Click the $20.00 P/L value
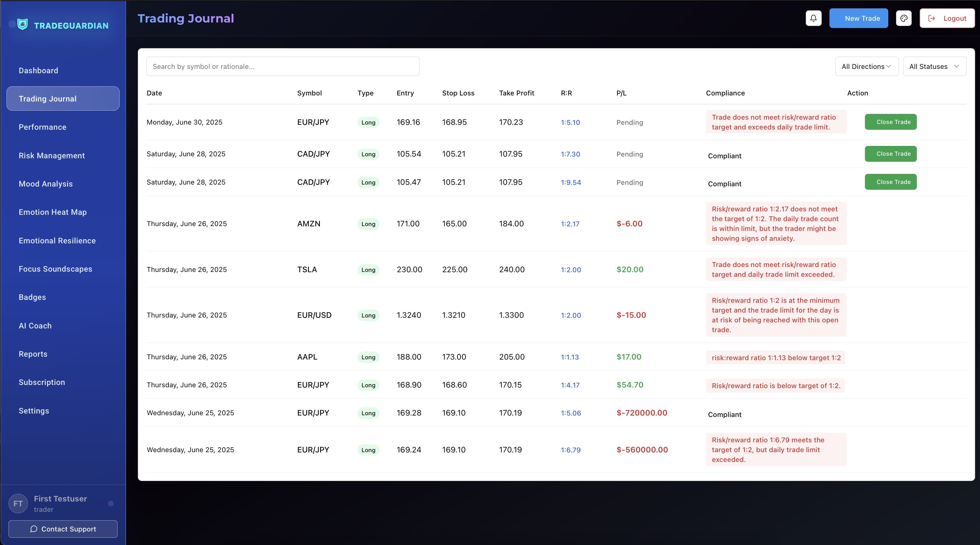Screen dimensions: 980x545 (630, 269)
